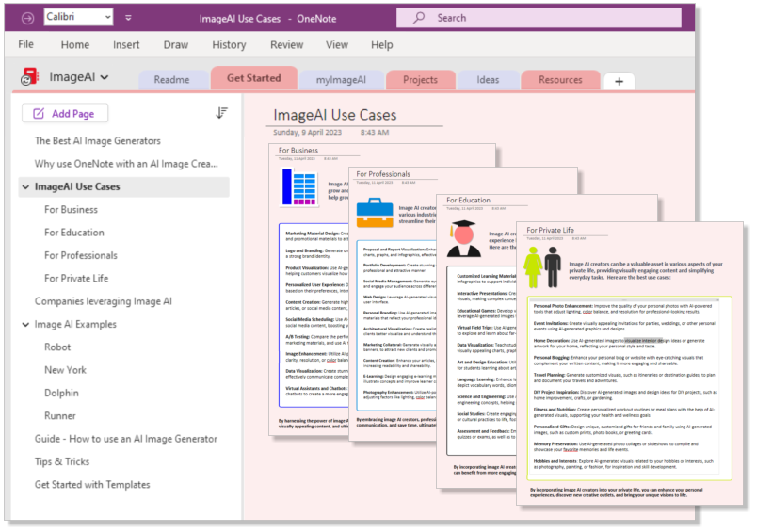Select the For Education page thumbnail
This screenshot has height=532, width=772.
(476, 341)
